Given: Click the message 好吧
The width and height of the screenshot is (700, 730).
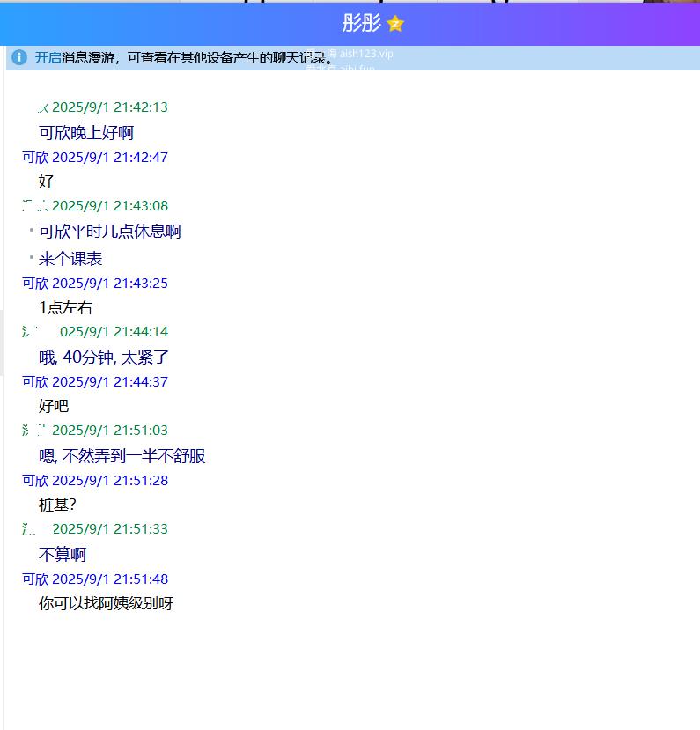Looking at the screenshot, I should [x=53, y=406].
